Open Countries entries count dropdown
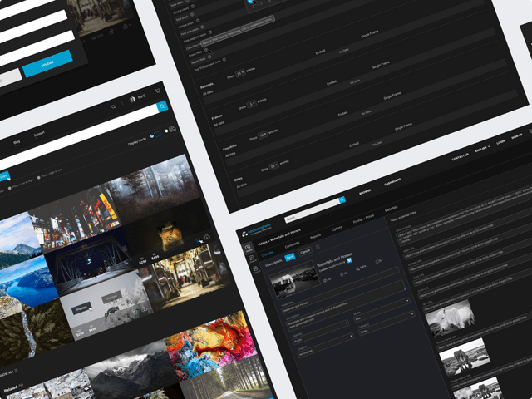This screenshot has height=399, width=532. click(x=263, y=135)
